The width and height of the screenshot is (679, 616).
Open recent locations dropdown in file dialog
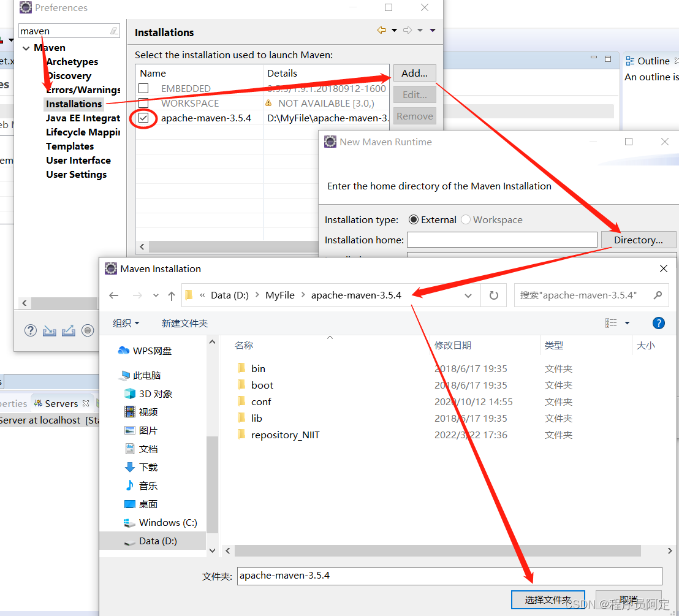(156, 295)
